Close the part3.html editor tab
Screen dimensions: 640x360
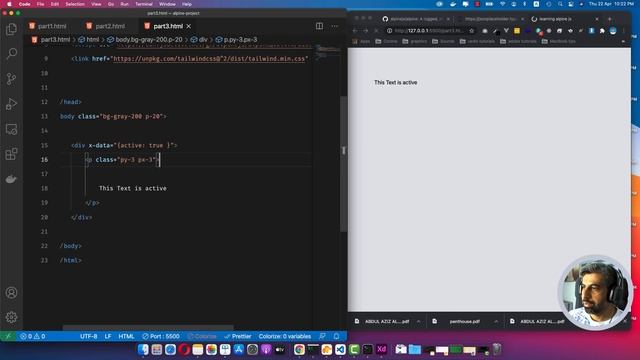click(189, 26)
